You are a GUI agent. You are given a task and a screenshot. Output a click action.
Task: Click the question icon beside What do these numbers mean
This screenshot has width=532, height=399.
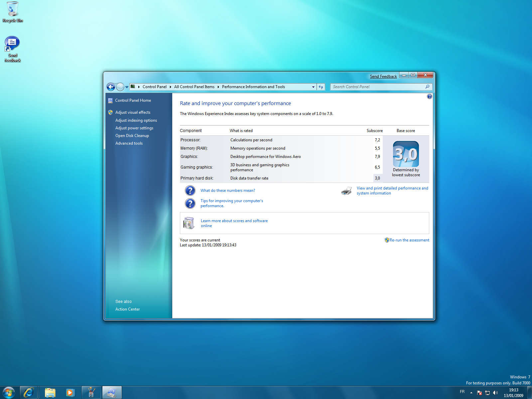click(190, 191)
